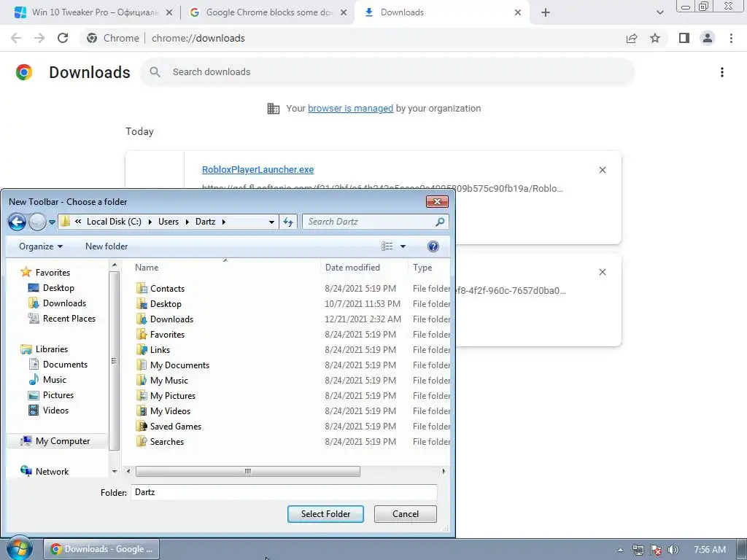Remove the second download entry
Screen dimensions: 747x560
pos(603,272)
